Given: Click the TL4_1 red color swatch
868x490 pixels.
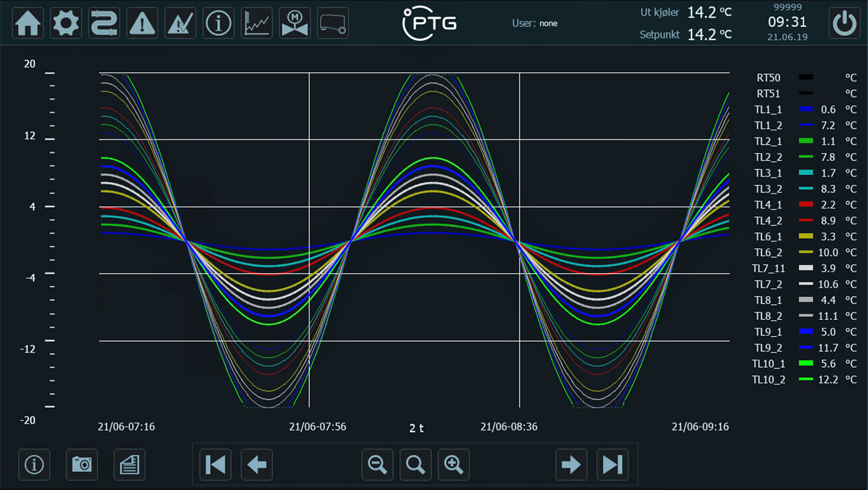Looking at the screenshot, I should coord(806,205).
